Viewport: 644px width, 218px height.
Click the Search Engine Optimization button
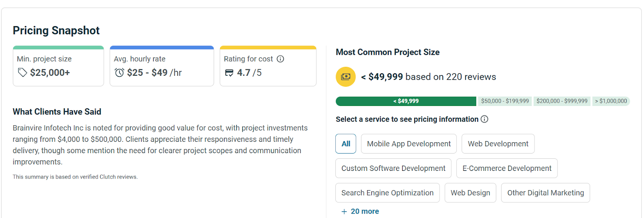pos(387,193)
